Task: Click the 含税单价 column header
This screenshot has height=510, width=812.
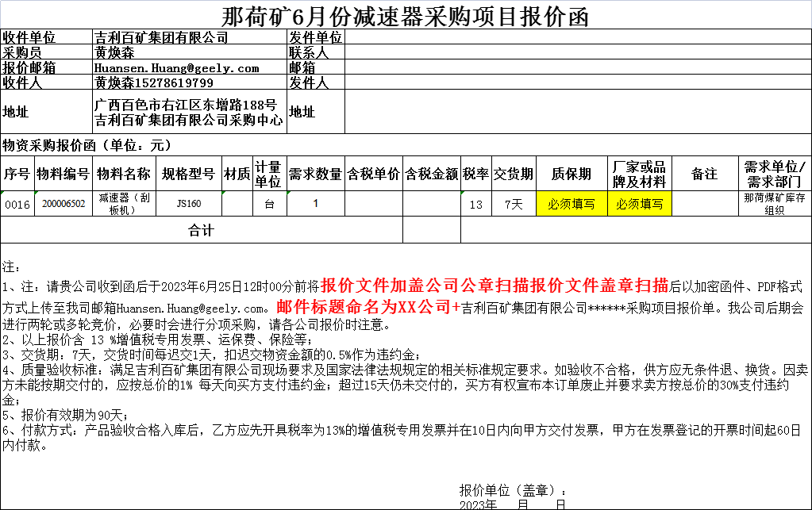Action: coord(373,174)
